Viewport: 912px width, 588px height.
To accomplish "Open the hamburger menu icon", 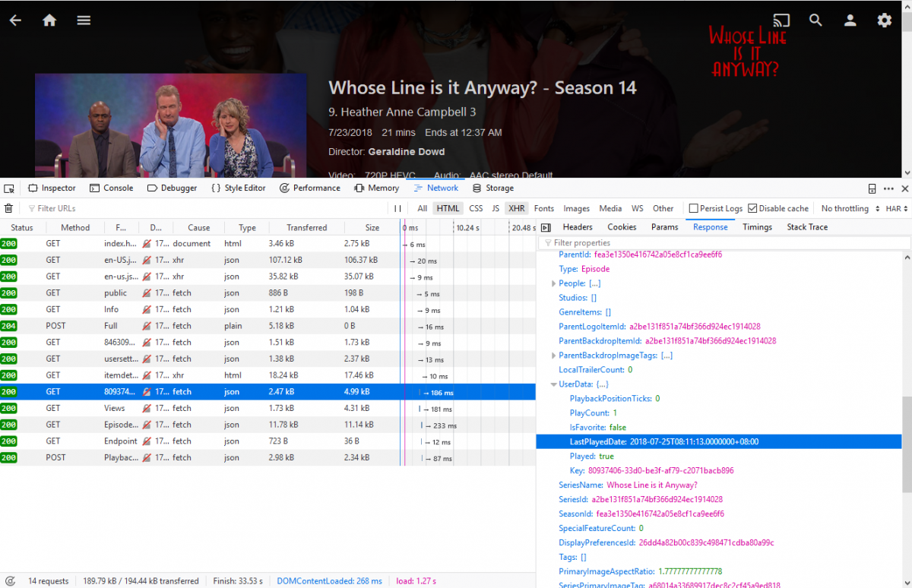I will tap(84, 21).
